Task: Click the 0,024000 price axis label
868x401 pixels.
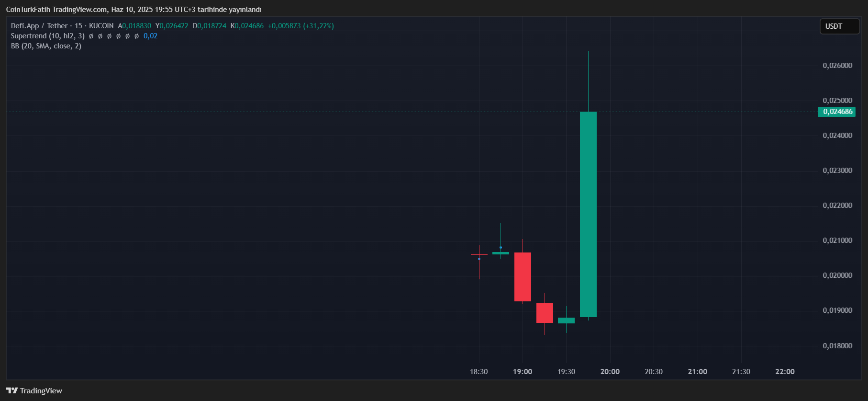Action: 837,136
